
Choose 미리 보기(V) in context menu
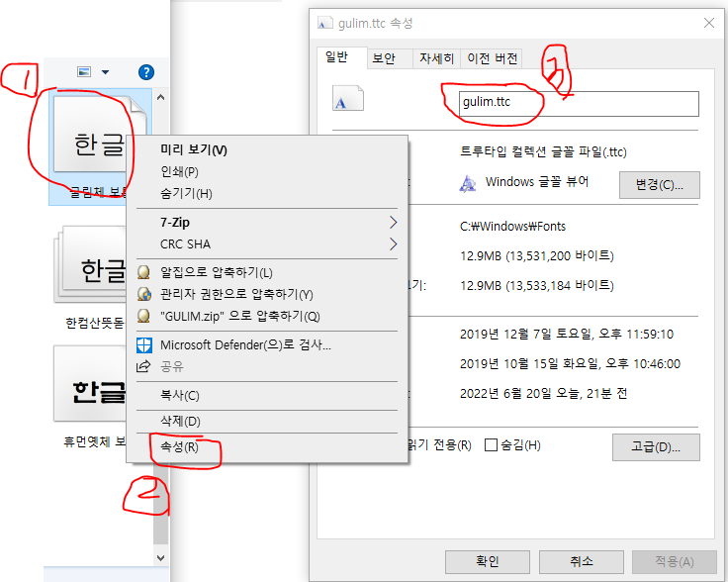coord(267,150)
